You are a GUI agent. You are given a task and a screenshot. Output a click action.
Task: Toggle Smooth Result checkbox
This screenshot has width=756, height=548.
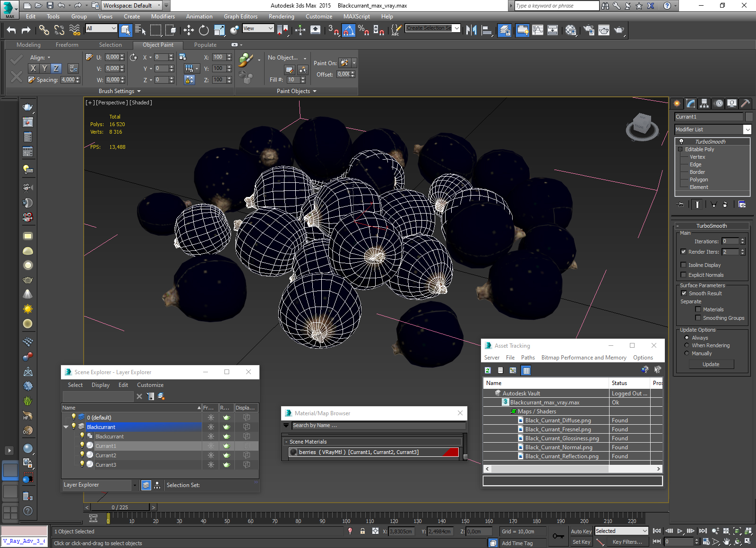(x=684, y=293)
